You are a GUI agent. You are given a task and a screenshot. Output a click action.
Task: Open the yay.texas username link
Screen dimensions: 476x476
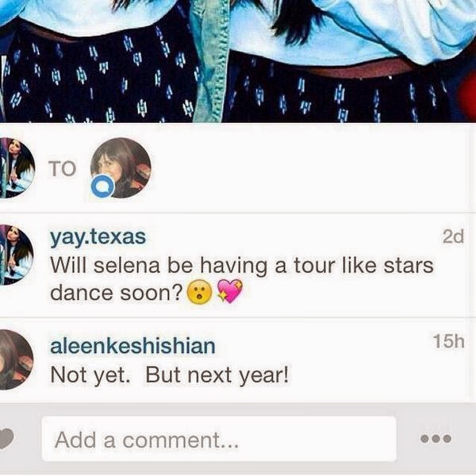[98, 237]
